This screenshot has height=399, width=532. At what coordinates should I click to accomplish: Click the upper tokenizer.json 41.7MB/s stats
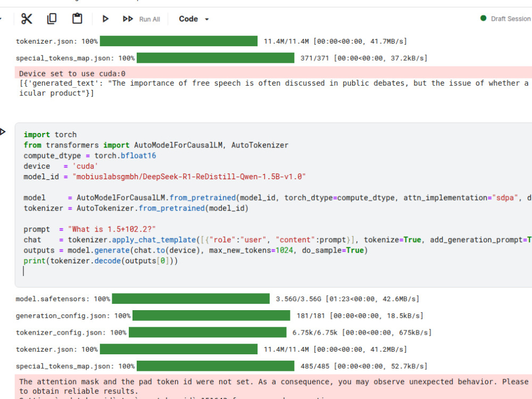tap(335, 41)
